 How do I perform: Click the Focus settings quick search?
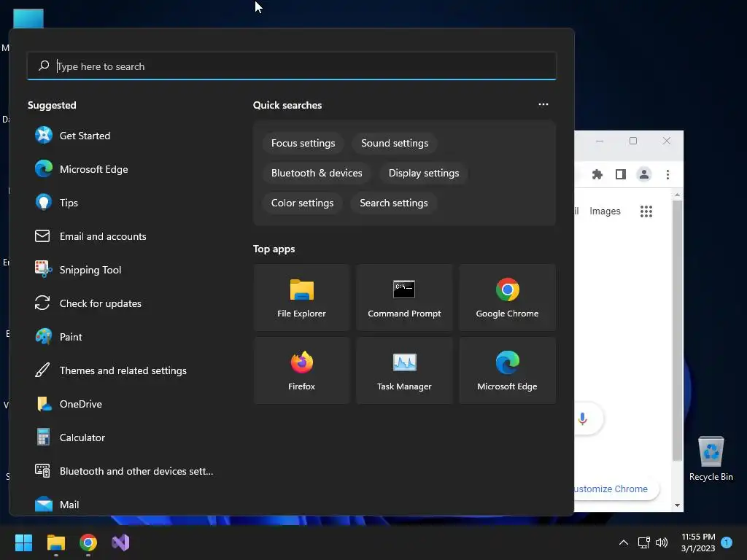click(x=303, y=144)
